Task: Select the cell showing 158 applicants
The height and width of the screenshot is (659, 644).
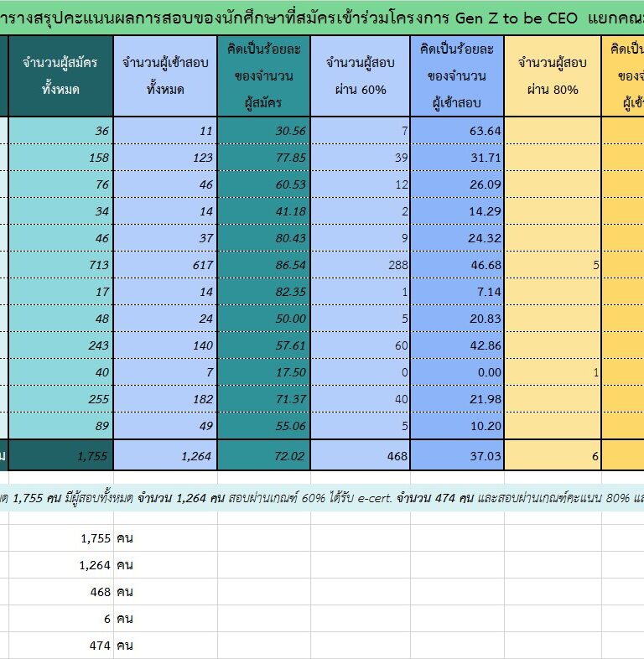Action: coord(60,158)
